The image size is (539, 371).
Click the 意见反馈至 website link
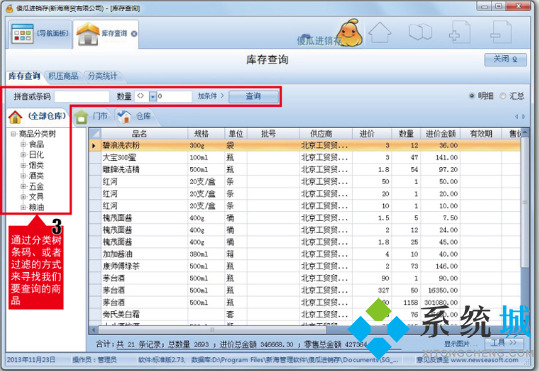point(468,360)
